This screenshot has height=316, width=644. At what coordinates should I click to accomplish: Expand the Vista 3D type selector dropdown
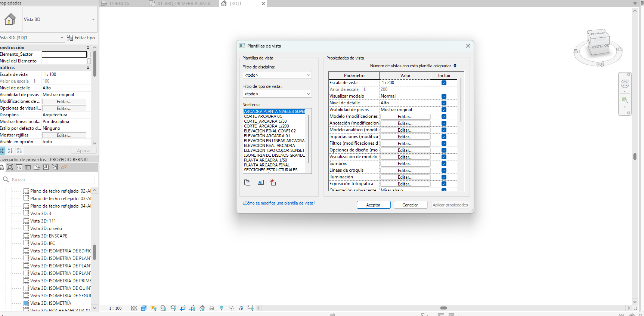93,19
